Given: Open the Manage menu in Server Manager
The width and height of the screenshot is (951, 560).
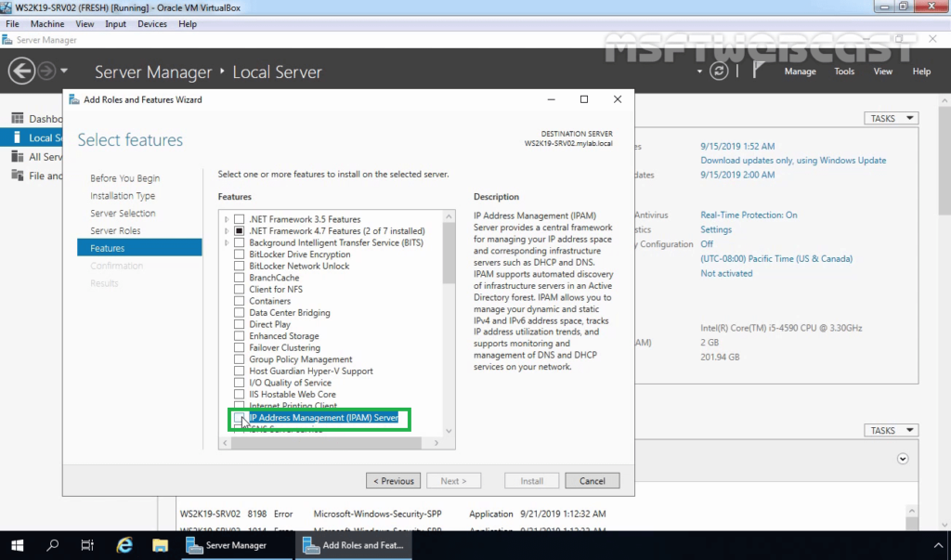Looking at the screenshot, I should coord(800,71).
